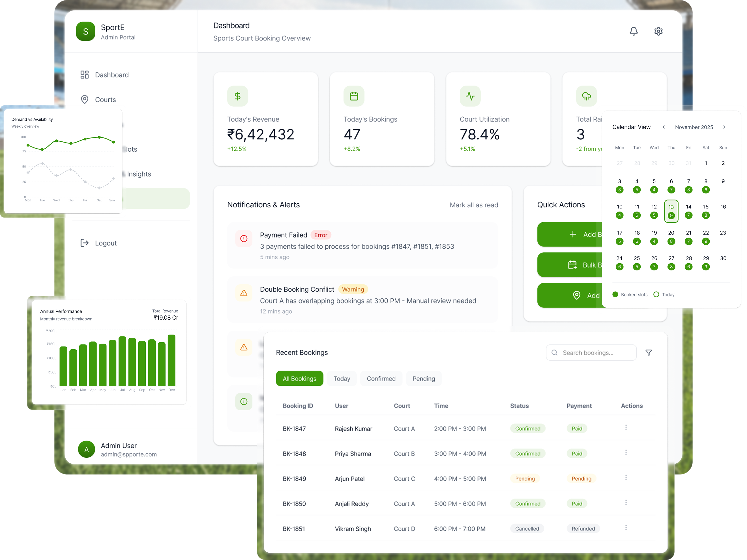Select the Courts pin icon in sidebar

pos(84,99)
